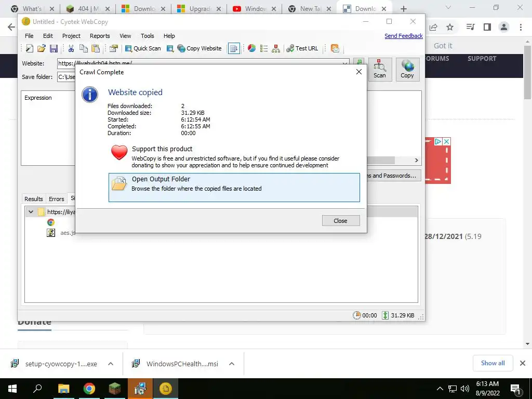The height and width of the screenshot is (399, 532).
Task: Click the green list view icon
Action: click(263, 48)
